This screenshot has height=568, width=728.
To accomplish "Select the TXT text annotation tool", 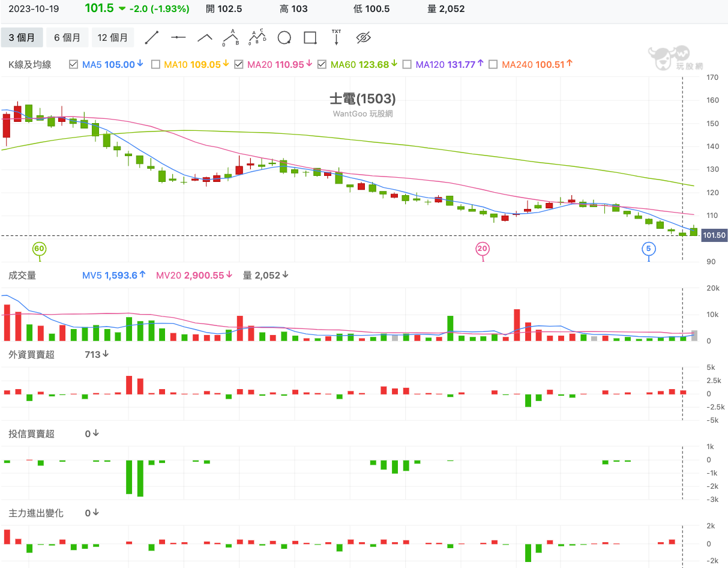I will point(336,38).
